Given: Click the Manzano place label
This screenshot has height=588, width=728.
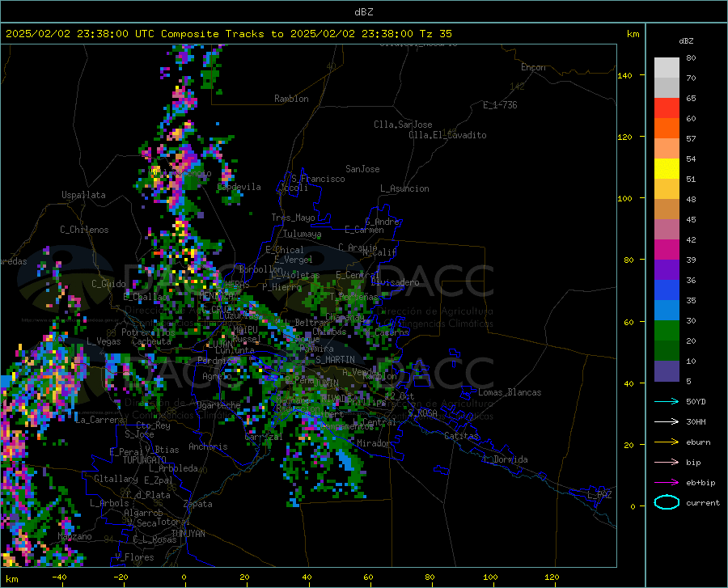Looking at the screenshot, I should point(74,536).
